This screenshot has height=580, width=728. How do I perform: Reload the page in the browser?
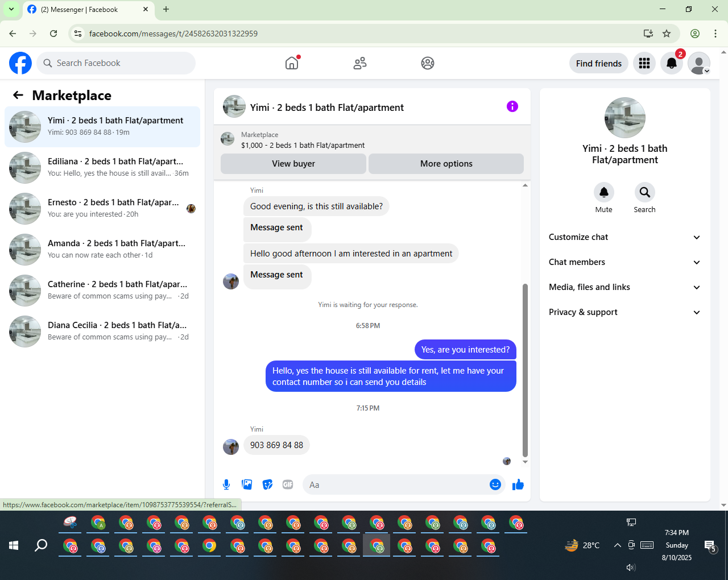point(53,34)
